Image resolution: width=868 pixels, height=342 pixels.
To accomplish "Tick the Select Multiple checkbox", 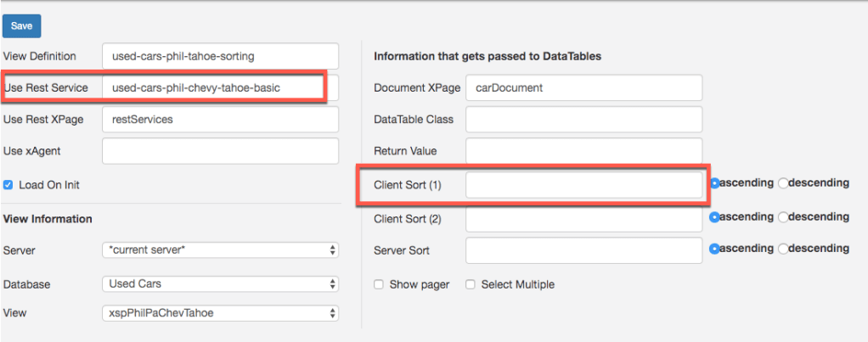I will tap(471, 284).
